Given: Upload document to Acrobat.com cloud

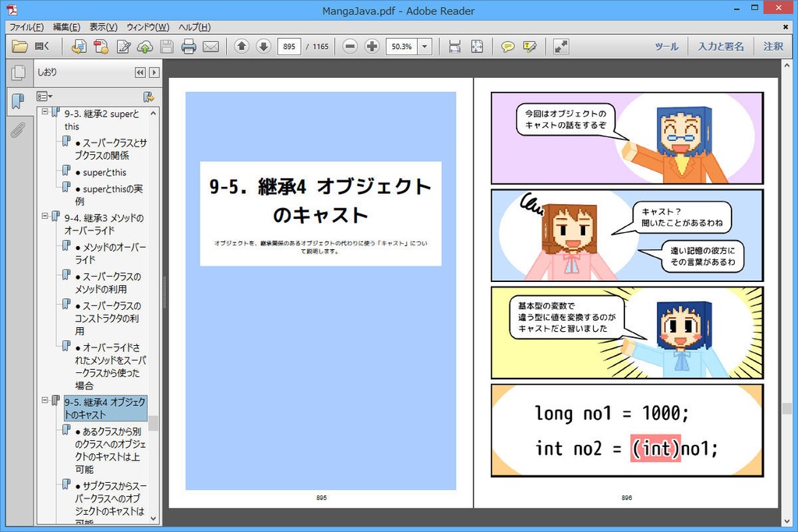Looking at the screenshot, I should [144, 46].
